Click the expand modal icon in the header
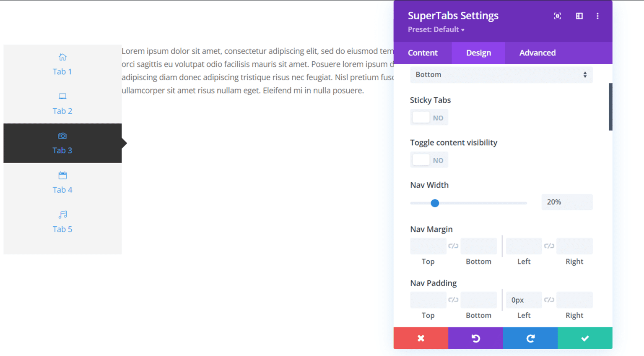This screenshot has height=356, width=644. (557, 16)
